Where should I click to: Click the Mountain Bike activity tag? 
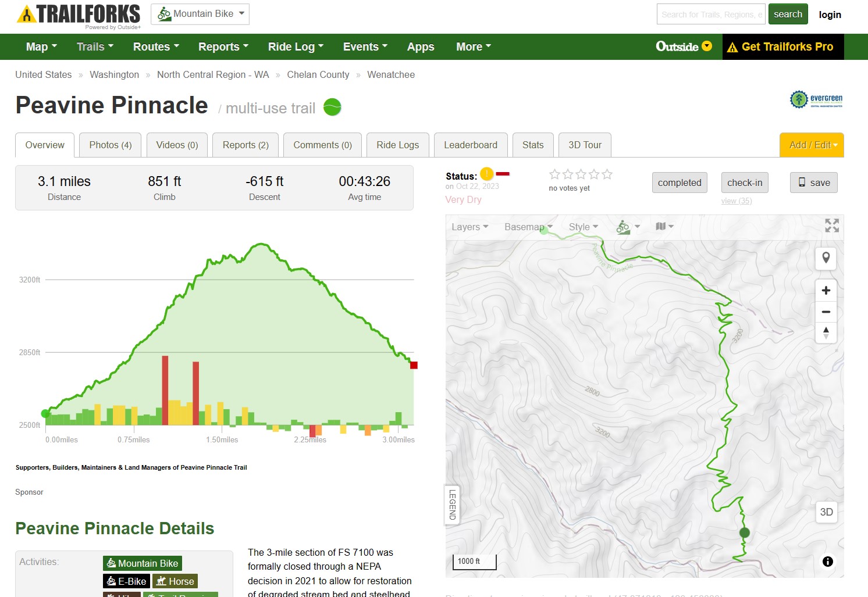(x=143, y=563)
